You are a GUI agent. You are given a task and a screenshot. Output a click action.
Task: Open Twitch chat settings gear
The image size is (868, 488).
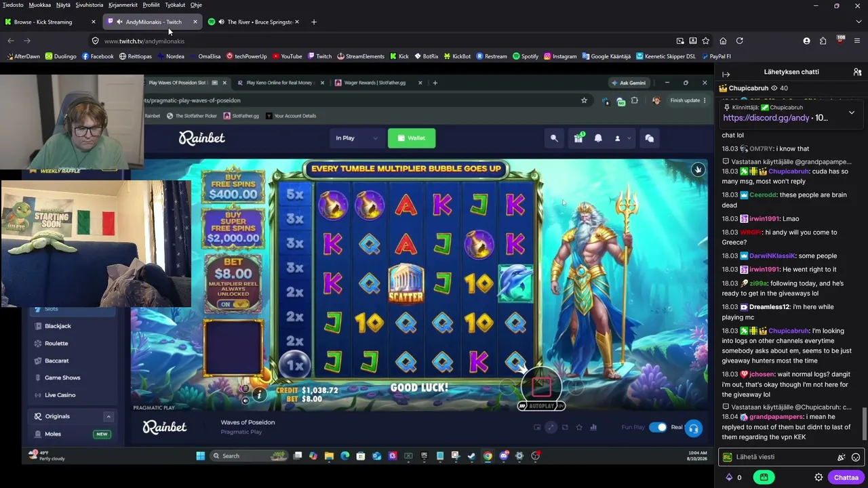pos(818,477)
